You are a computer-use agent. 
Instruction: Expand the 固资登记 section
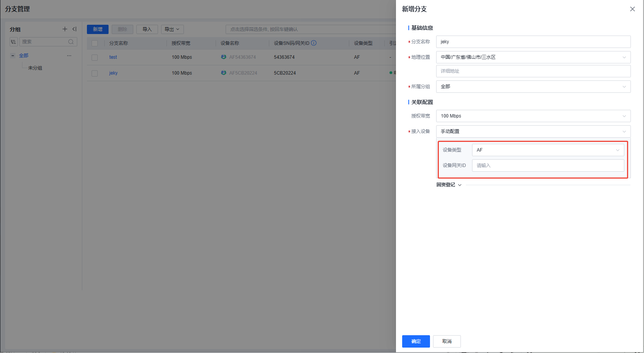coord(449,185)
